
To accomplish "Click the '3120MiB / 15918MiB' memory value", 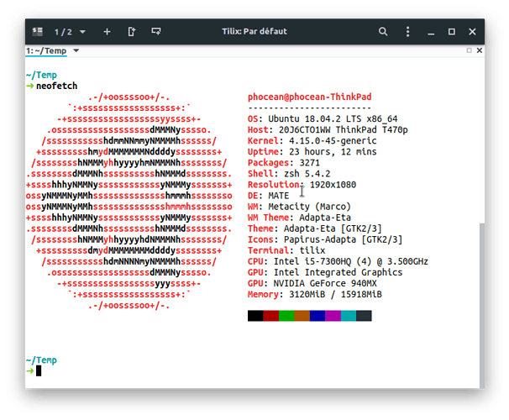I will click(x=335, y=295).
